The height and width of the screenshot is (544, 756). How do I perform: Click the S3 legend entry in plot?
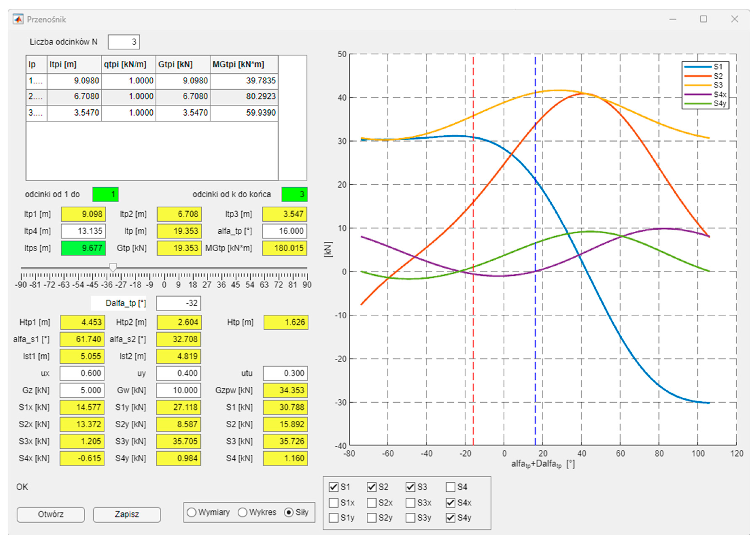[718, 85]
